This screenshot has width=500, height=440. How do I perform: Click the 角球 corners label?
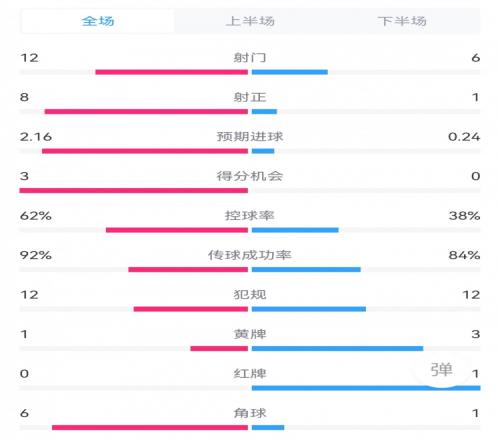[x=250, y=413]
